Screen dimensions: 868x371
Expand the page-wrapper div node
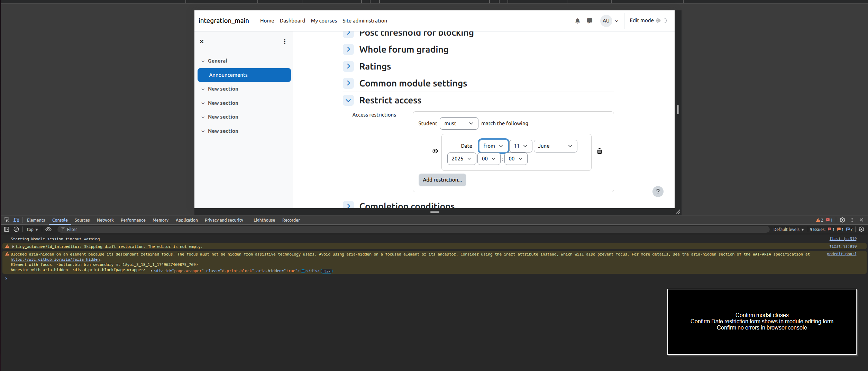tap(152, 271)
